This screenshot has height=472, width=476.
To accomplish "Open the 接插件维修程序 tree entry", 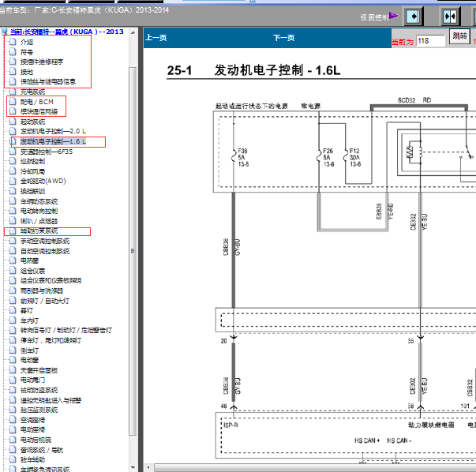I will 42,62.
